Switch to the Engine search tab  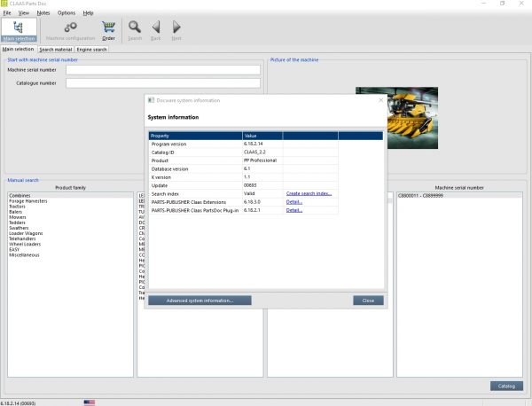(92, 50)
